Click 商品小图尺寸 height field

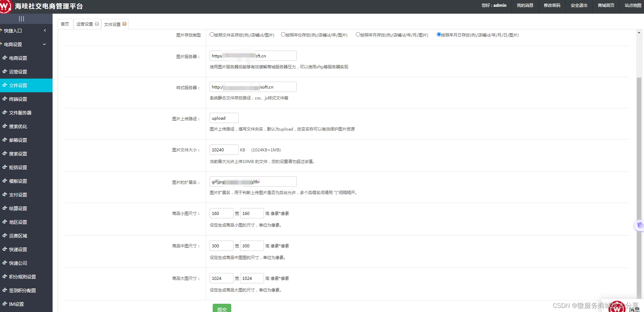click(252, 213)
